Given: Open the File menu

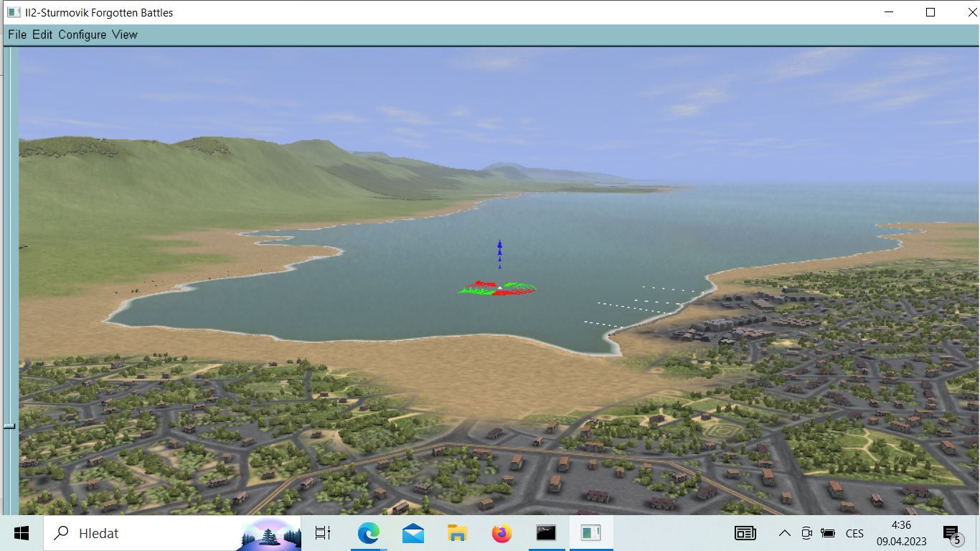Looking at the screenshot, I should point(17,34).
